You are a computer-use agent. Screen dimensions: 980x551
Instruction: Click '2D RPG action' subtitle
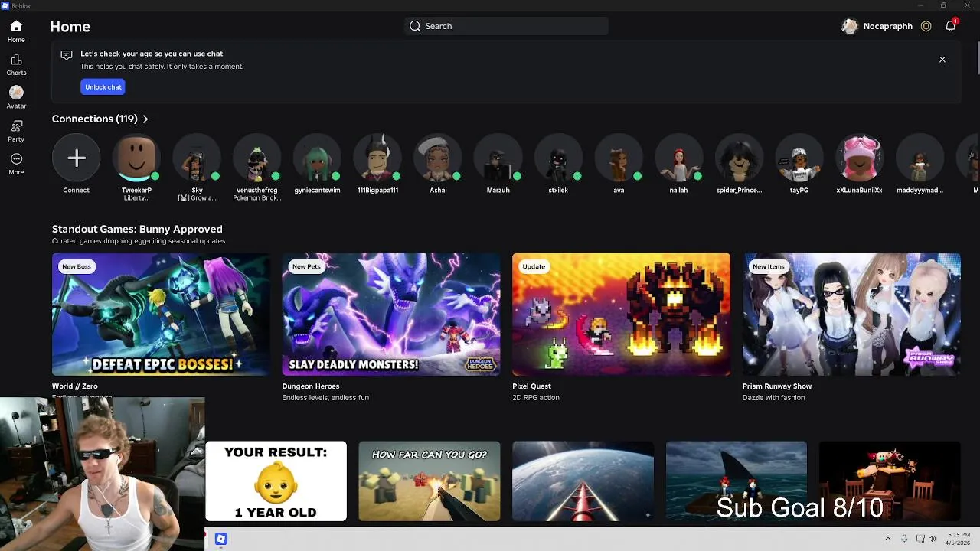536,398
